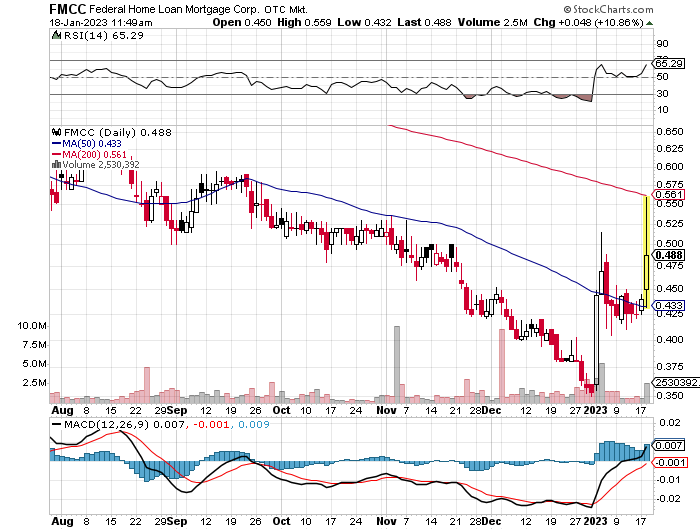Click the 'Open 0.450' value
The image size is (700, 530).
(242, 22)
